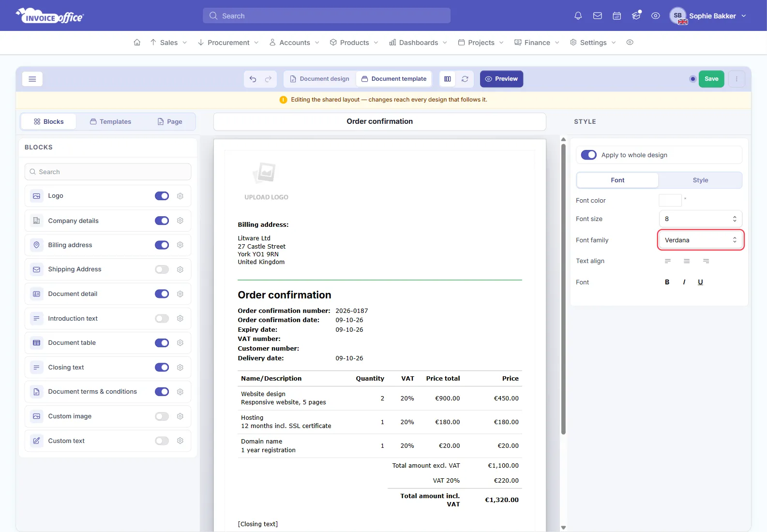Click the undo arrow
This screenshot has height=532, width=767.
pos(253,79)
